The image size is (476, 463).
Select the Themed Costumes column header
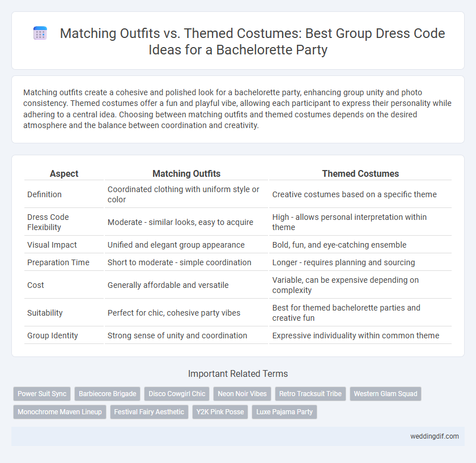pyautogui.click(x=360, y=173)
